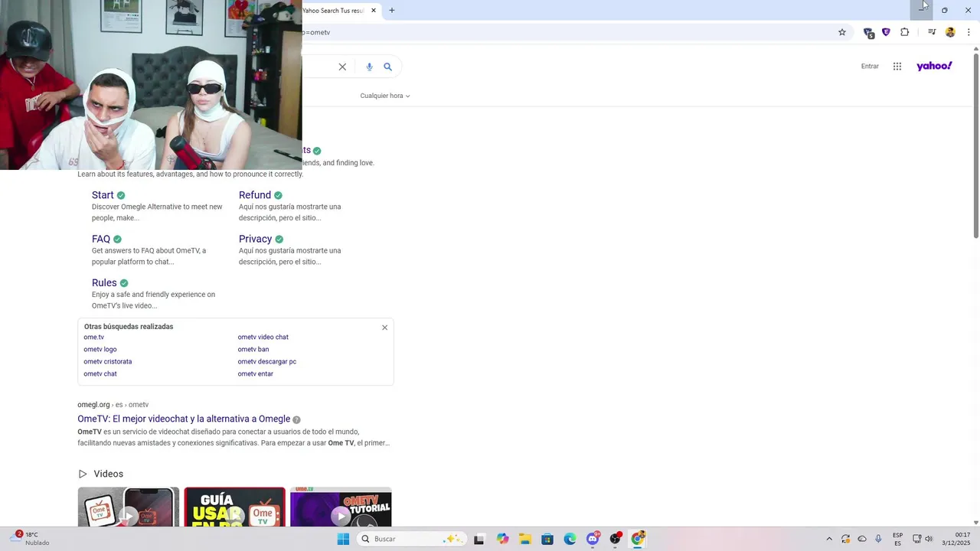980x551 pixels.
Task: Open the OneDrive cloud tray icon
Action: pos(862,539)
